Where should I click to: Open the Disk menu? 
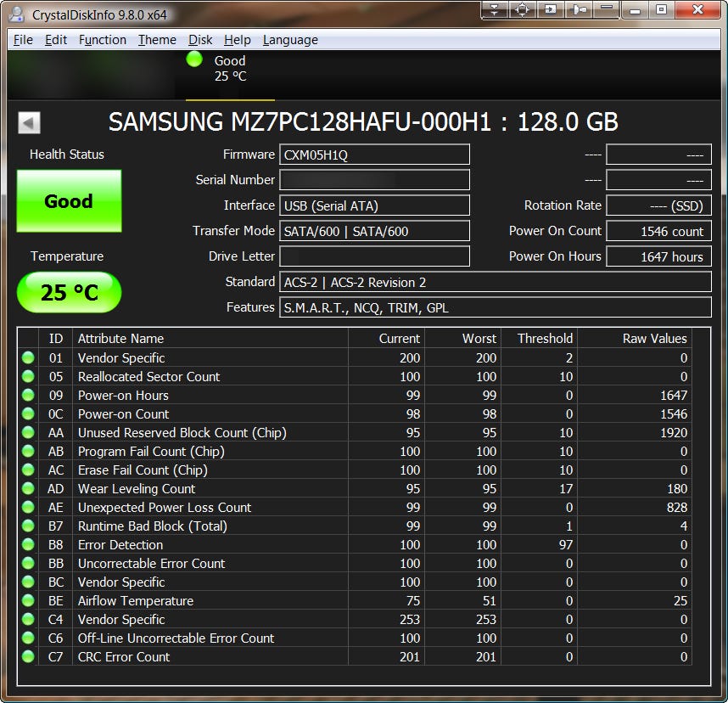(200, 40)
